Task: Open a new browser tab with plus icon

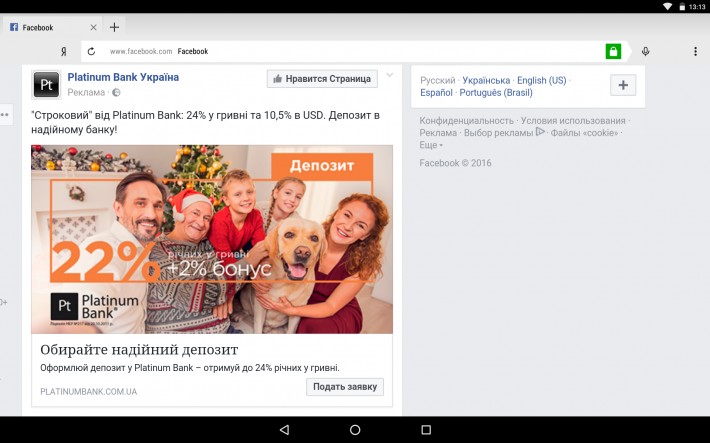Action: (114, 28)
